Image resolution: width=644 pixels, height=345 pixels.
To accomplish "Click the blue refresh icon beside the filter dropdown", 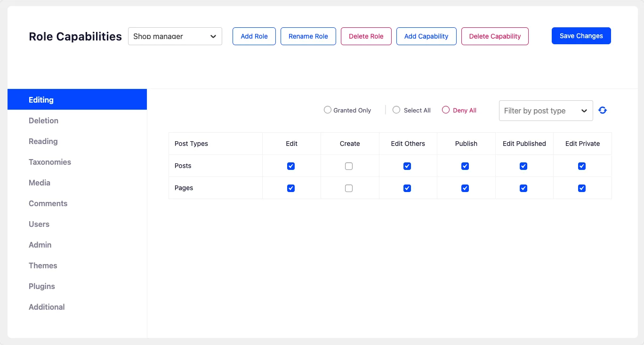I will pyautogui.click(x=603, y=110).
